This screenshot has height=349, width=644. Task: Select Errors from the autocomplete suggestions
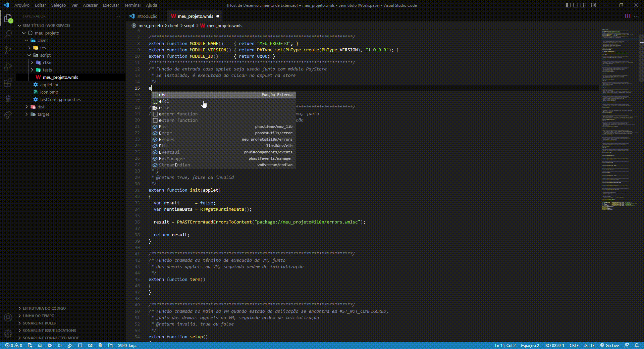[167, 139]
